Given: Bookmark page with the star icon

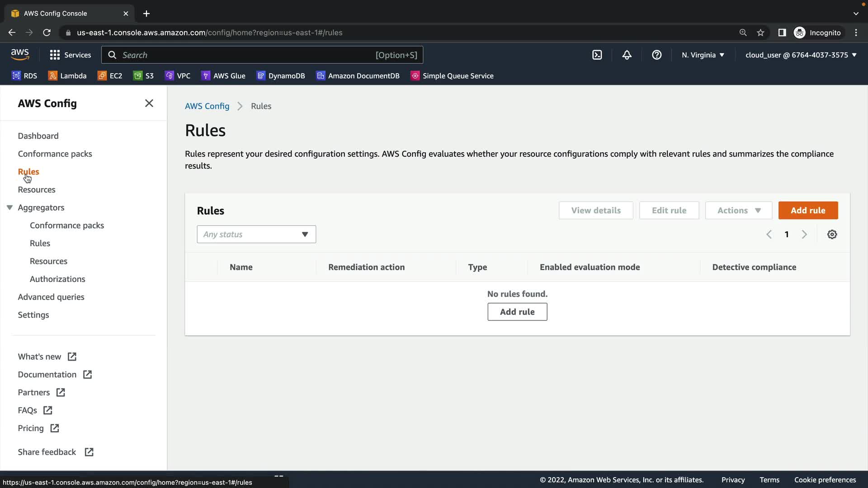Looking at the screenshot, I should pyautogui.click(x=760, y=33).
